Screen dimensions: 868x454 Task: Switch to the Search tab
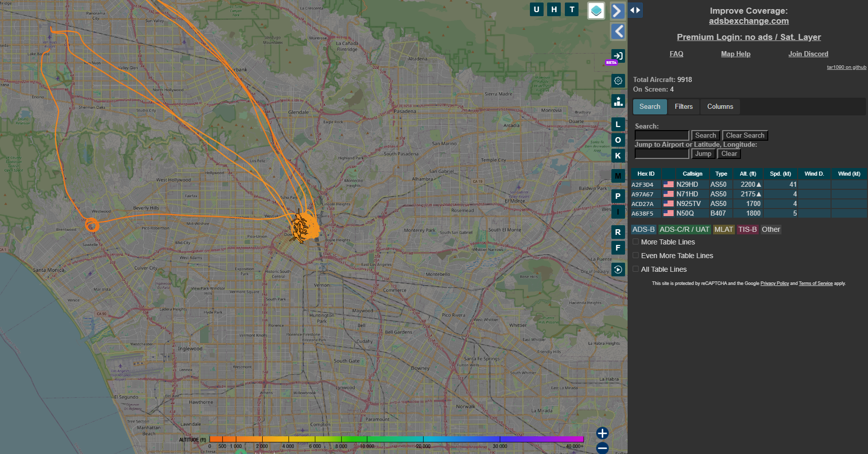650,106
